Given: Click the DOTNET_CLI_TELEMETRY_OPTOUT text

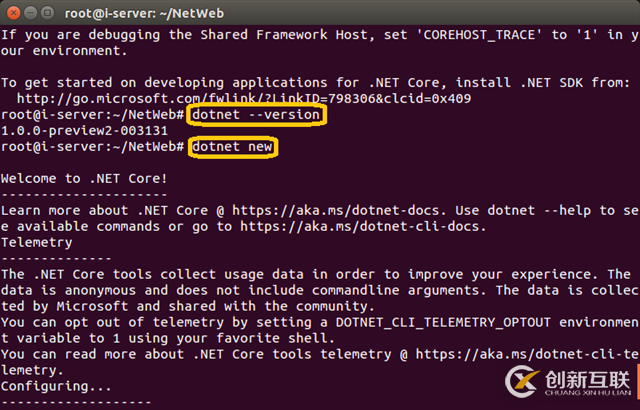Looking at the screenshot, I should (422, 322).
